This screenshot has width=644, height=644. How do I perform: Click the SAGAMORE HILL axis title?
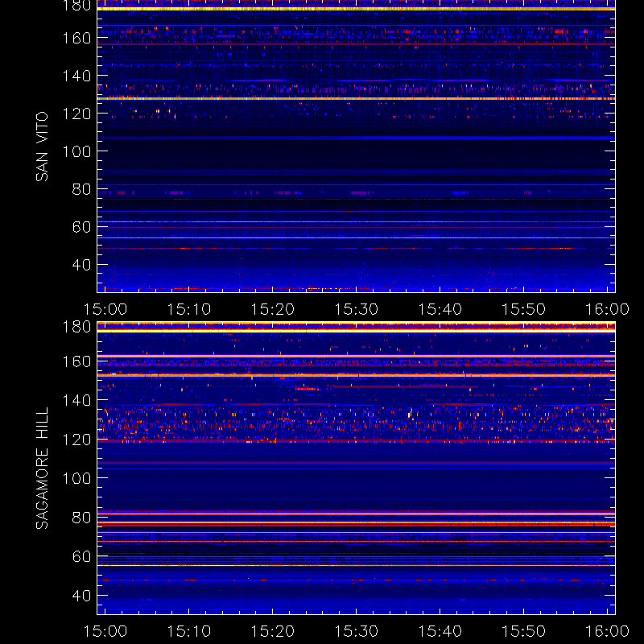42,469
